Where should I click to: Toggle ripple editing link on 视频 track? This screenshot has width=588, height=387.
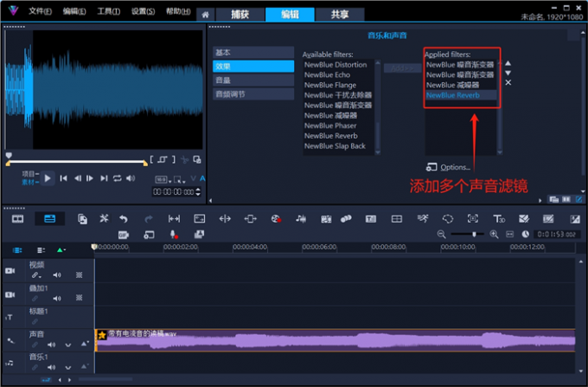[35, 275]
